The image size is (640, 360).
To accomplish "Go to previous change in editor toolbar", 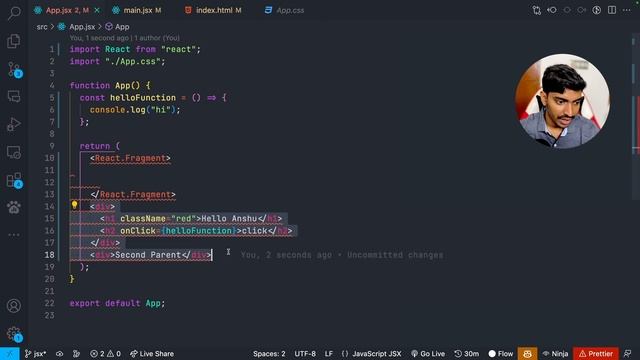I will pyautogui.click(x=552, y=10).
